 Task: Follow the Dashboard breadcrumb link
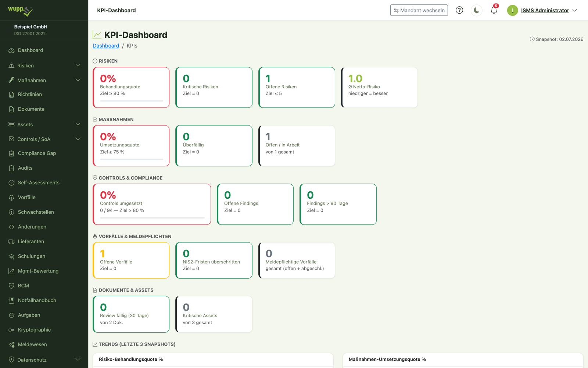point(106,46)
